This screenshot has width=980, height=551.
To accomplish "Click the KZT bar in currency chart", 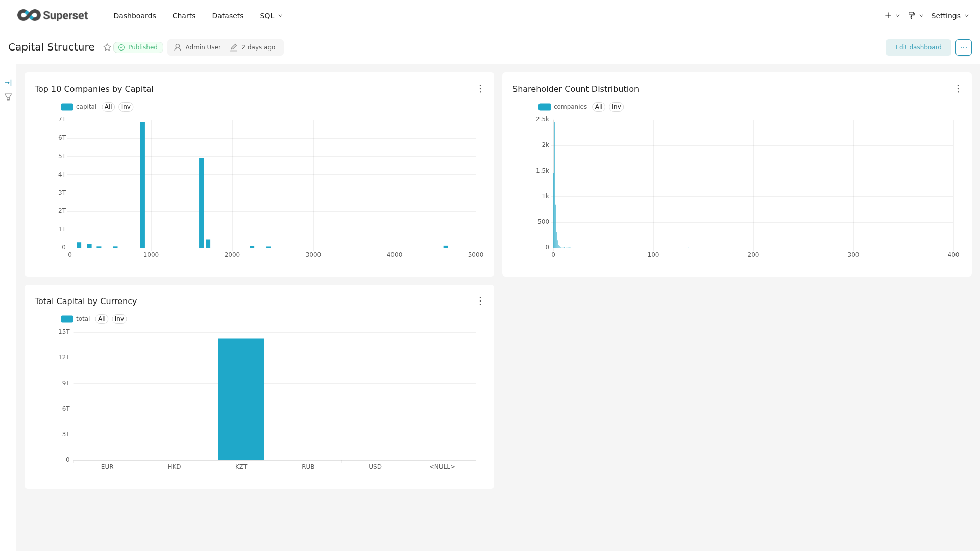I will (x=241, y=399).
